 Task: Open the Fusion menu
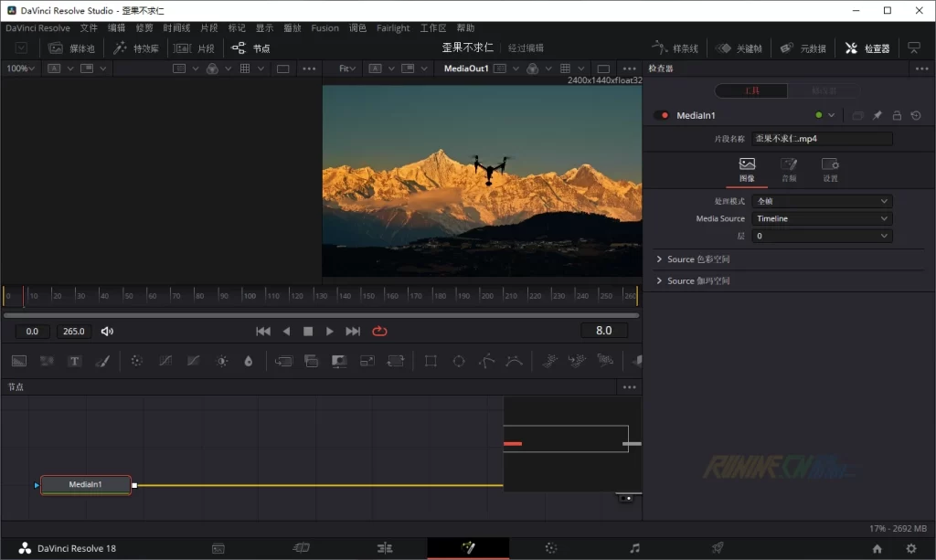click(324, 28)
